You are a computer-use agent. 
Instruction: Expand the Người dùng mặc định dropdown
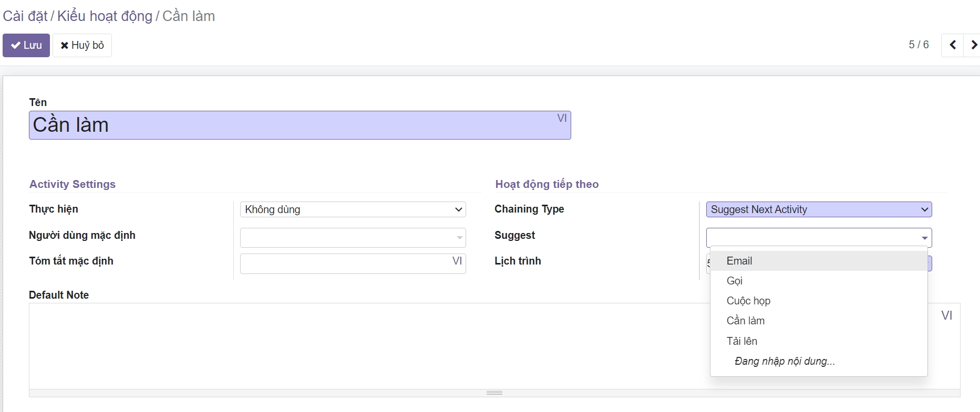pos(459,238)
